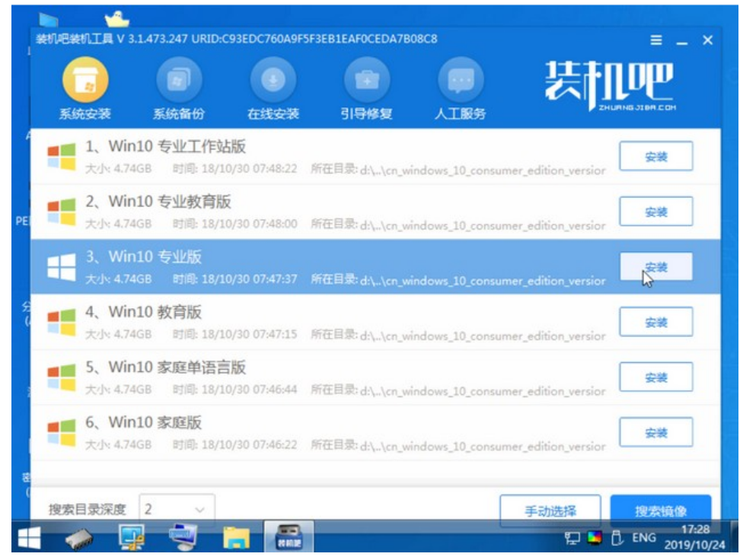Select the "3、Win10 专业版" title
This screenshot has height=560, width=740.
[x=143, y=256]
